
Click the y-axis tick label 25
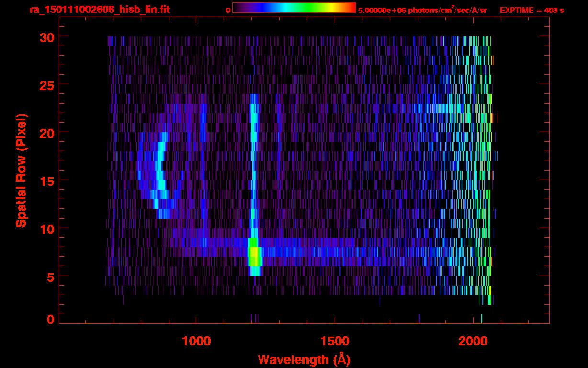(x=46, y=85)
